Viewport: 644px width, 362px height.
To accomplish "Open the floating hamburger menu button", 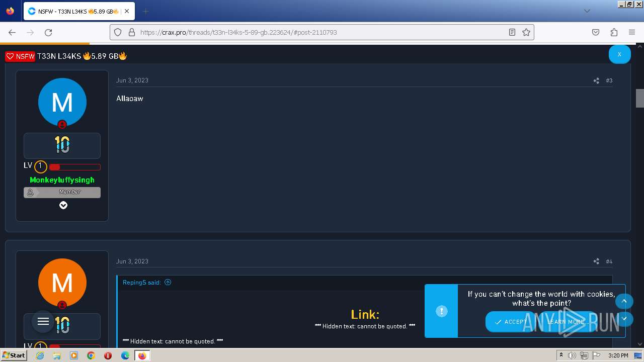I will pos(43,322).
